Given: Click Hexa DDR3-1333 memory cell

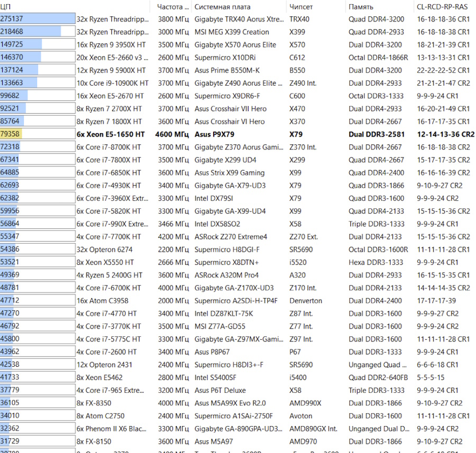Looking at the screenshot, I should [376, 262].
